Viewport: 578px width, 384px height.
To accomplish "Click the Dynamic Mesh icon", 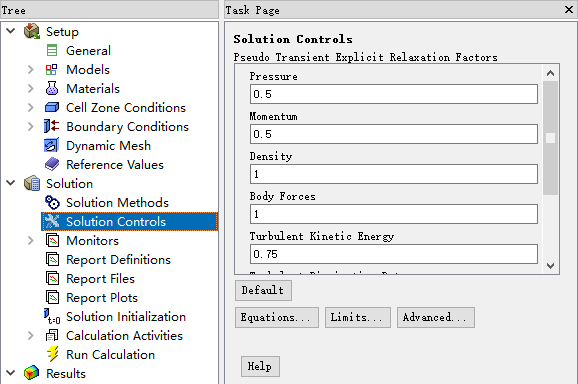I will click(52, 145).
